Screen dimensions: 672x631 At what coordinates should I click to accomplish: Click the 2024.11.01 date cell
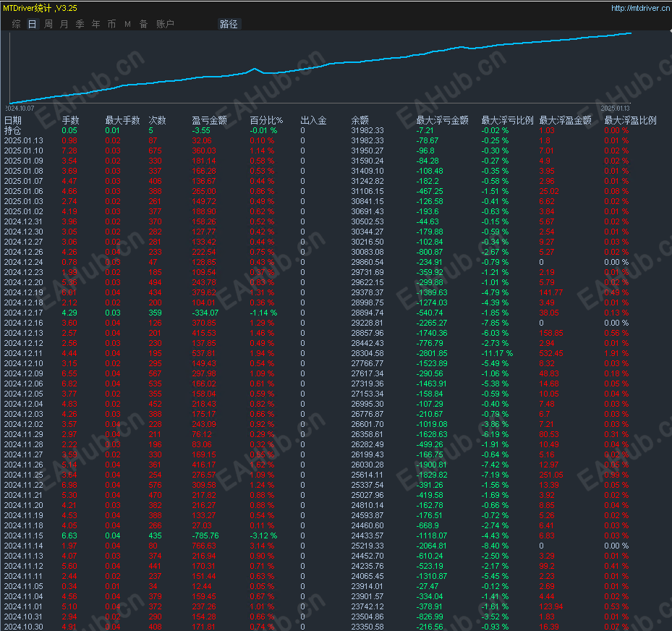coord(24,606)
